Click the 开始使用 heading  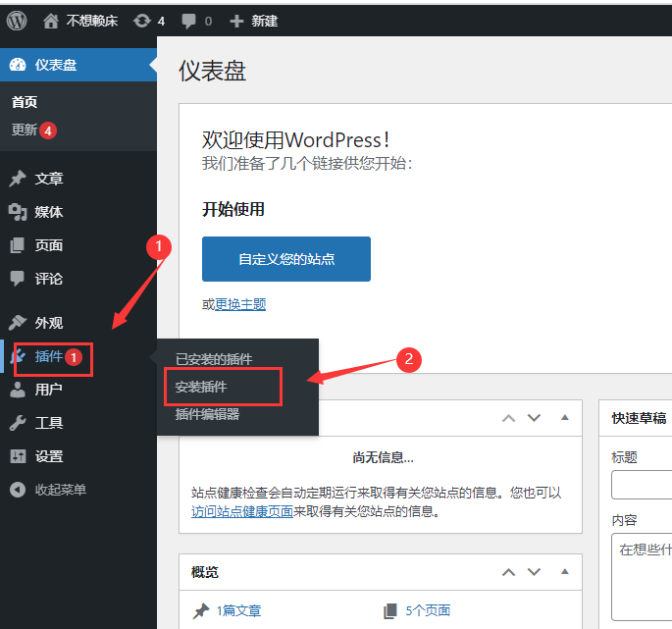pos(233,209)
